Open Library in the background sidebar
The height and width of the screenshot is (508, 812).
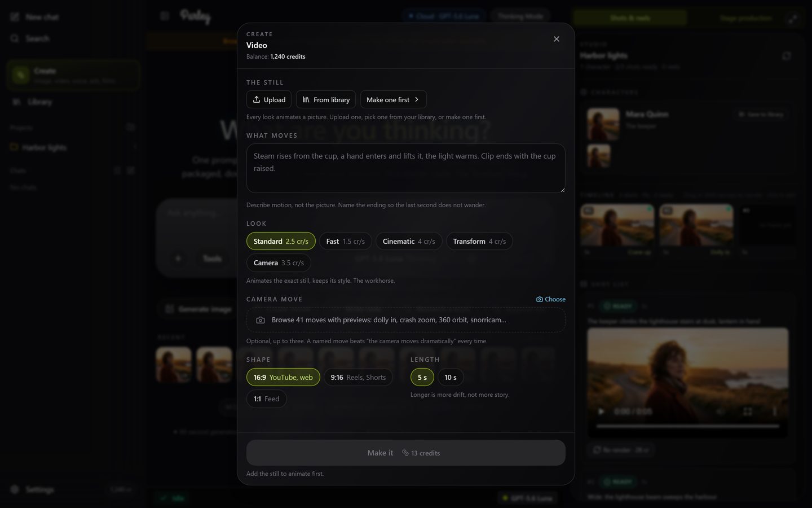pyautogui.click(x=33, y=102)
